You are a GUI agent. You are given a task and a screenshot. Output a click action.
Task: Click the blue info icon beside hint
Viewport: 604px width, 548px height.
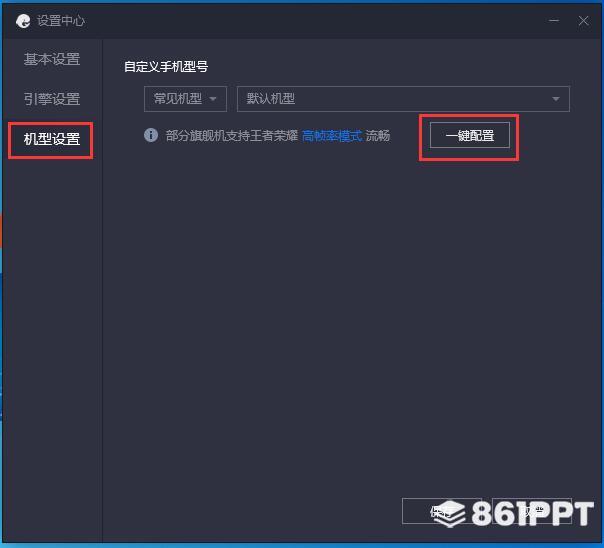tap(151, 135)
